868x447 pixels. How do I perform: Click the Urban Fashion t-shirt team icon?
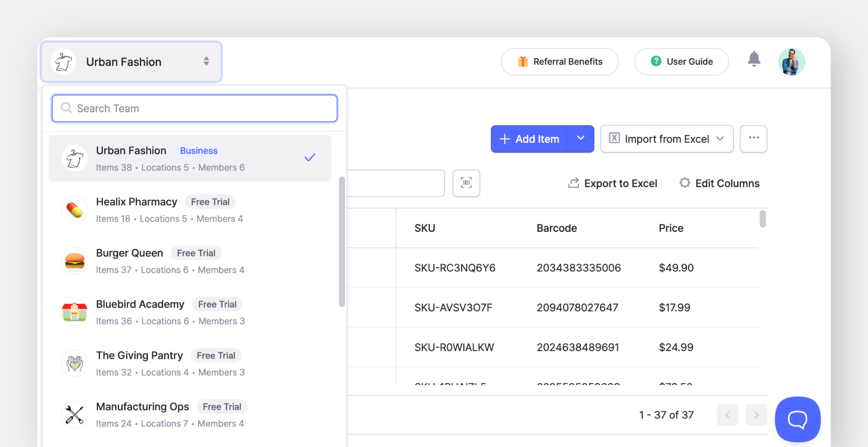click(63, 61)
